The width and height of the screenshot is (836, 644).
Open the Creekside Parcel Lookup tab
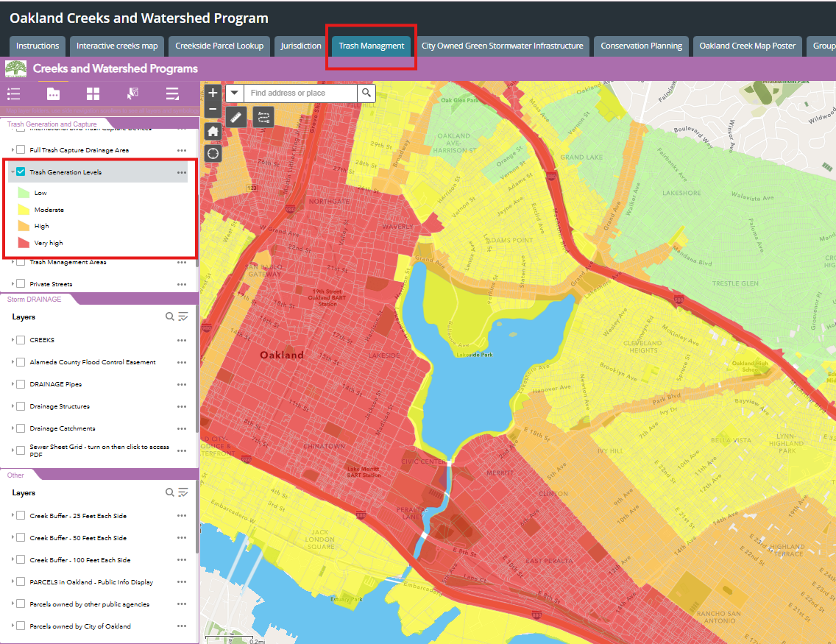point(219,46)
